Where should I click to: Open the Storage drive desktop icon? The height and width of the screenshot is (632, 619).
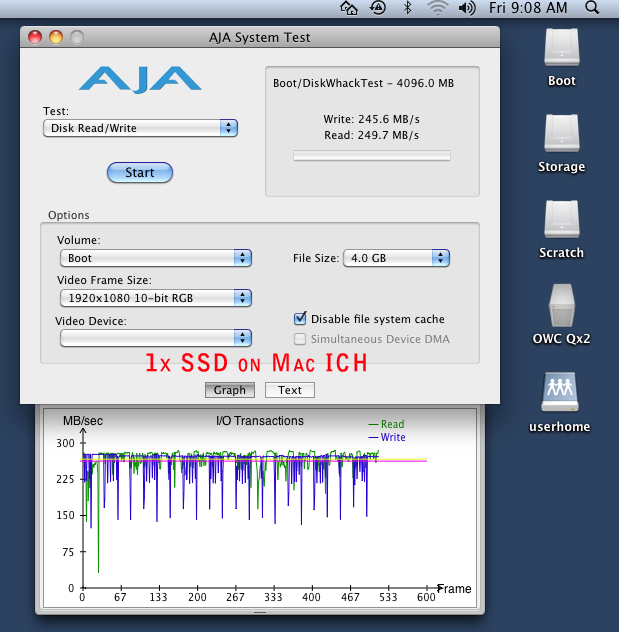click(562, 133)
